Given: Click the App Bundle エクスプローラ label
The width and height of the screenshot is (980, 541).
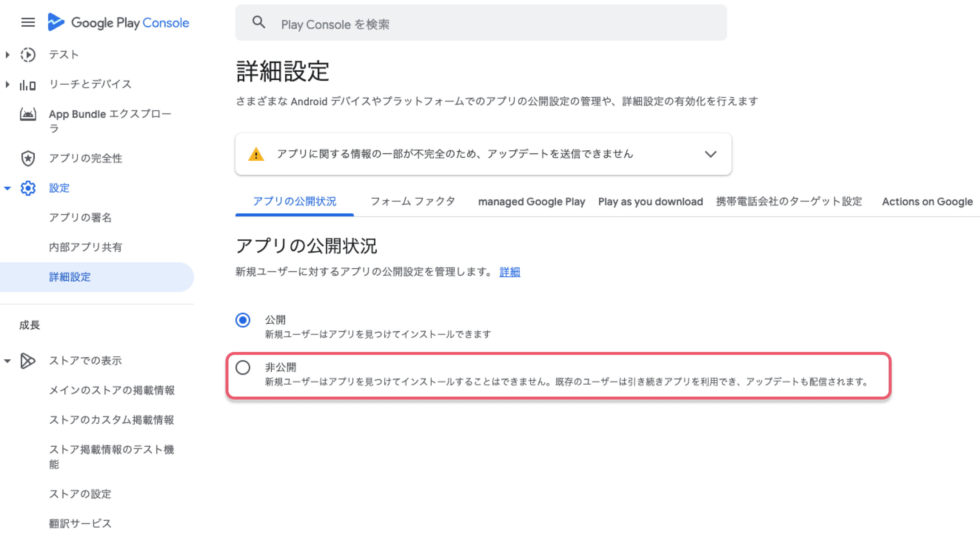Looking at the screenshot, I should pos(110,121).
